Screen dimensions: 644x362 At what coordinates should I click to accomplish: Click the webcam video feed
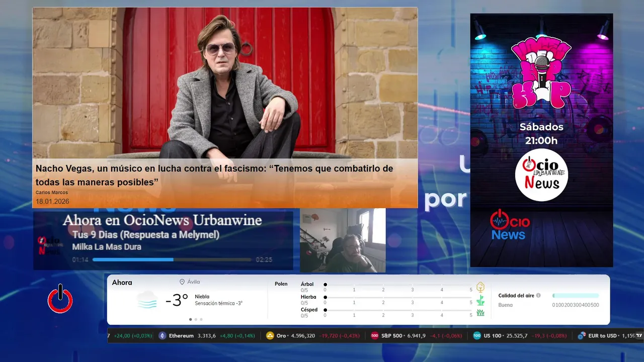pyautogui.click(x=343, y=240)
